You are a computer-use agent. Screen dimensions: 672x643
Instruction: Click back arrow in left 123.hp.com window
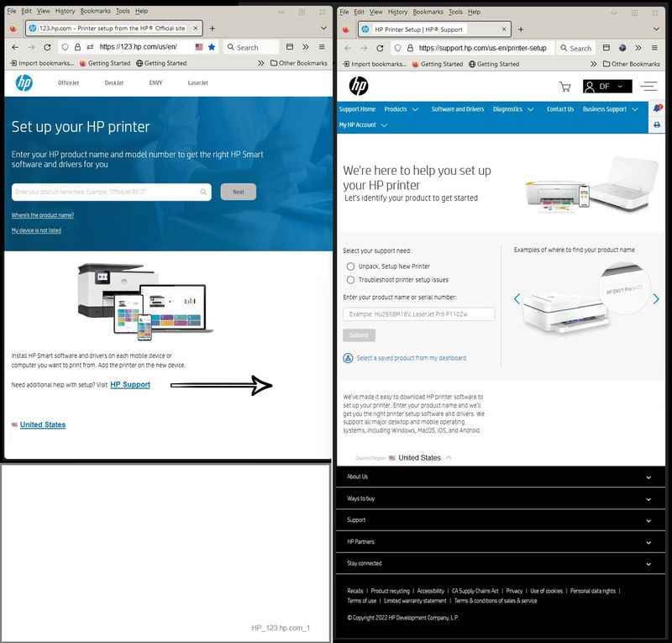(x=15, y=47)
